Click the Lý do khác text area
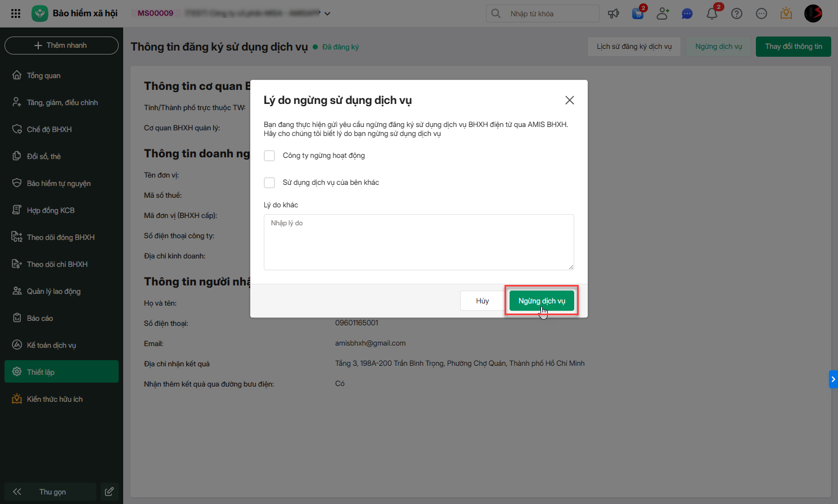 [x=419, y=242]
